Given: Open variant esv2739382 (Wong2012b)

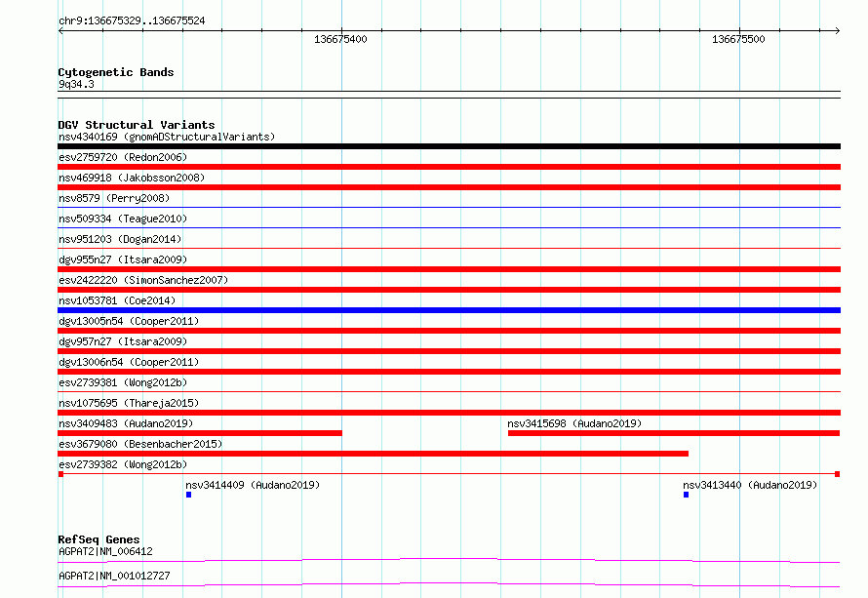Looking at the screenshot, I should [123, 464].
